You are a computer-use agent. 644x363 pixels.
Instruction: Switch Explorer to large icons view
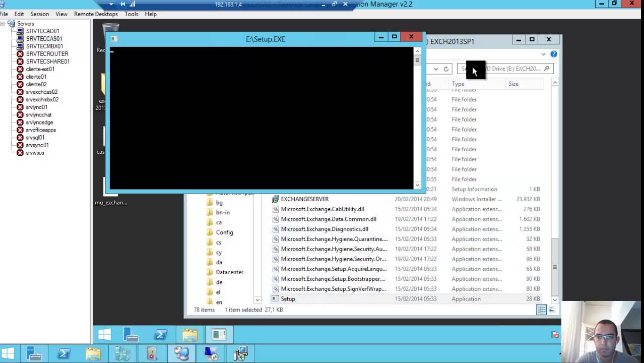coord(552,310)
